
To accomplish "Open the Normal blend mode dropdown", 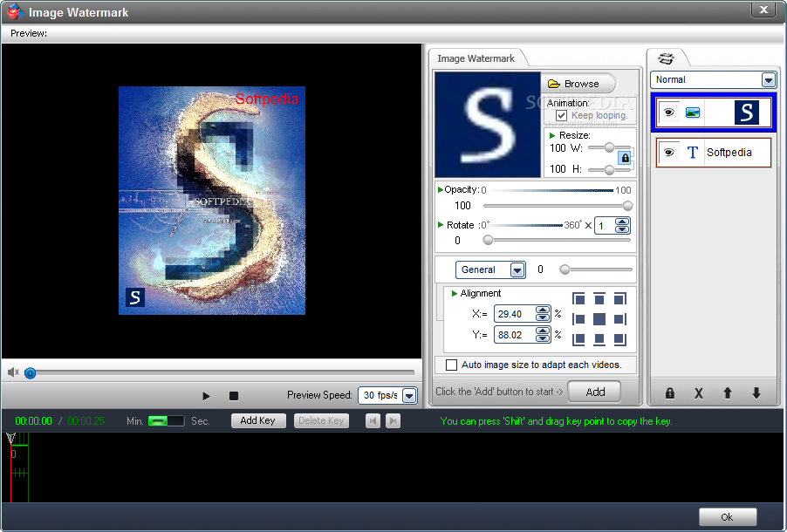I will (x=768, y=80).
